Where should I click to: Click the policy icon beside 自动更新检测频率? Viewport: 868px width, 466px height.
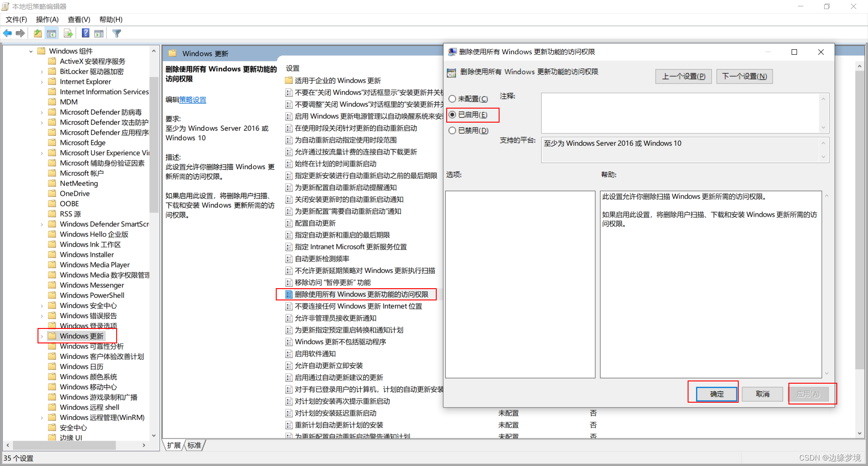point(289,259)
